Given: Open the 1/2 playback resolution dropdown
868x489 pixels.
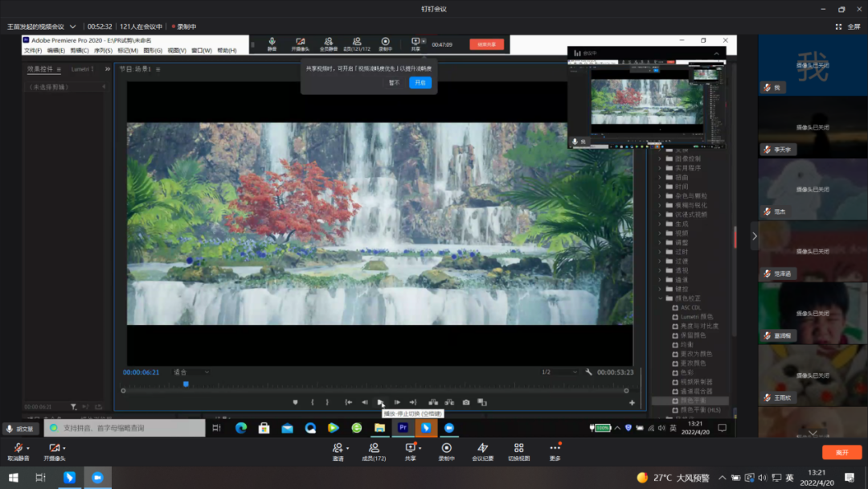Looking at the screenshot, I should click(x=559, y=372).
